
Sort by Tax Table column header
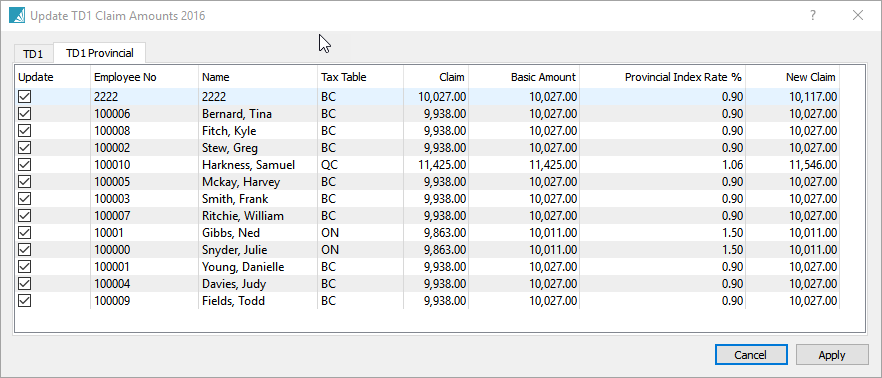(x=361, y=77)
